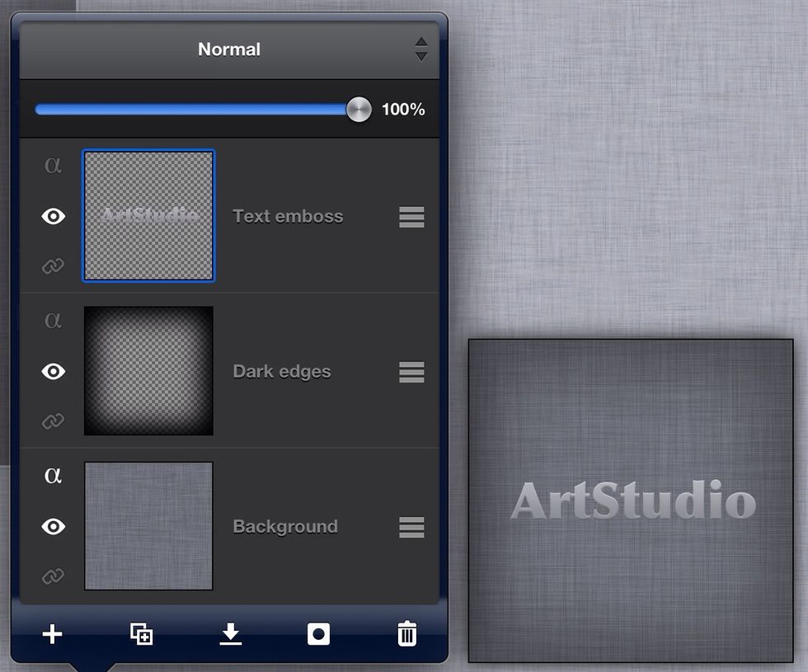Click the link icon on Dark edges layer
The height and width of the screenshot is (672, 808).
pos(52,421)
